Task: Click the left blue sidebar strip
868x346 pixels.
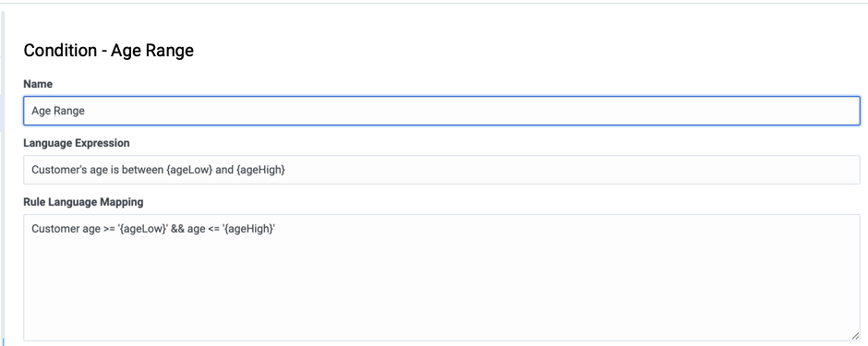Action: [2, 178]
